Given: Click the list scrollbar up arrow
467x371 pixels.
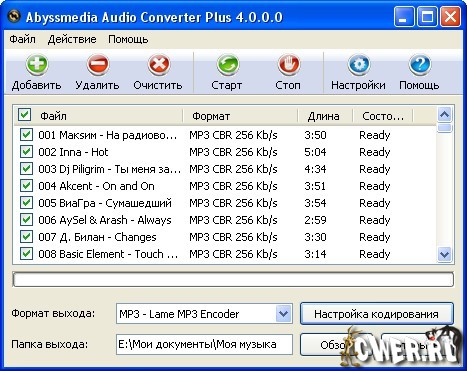Looking at the screenshot, I should pos(445,115).
